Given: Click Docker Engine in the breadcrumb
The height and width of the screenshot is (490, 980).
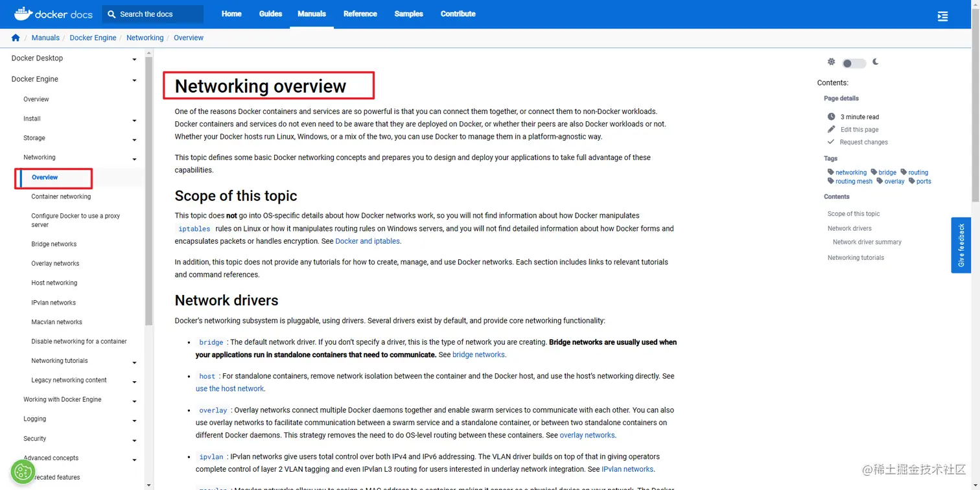Looking at the screenshot, I should coord(93,38).
